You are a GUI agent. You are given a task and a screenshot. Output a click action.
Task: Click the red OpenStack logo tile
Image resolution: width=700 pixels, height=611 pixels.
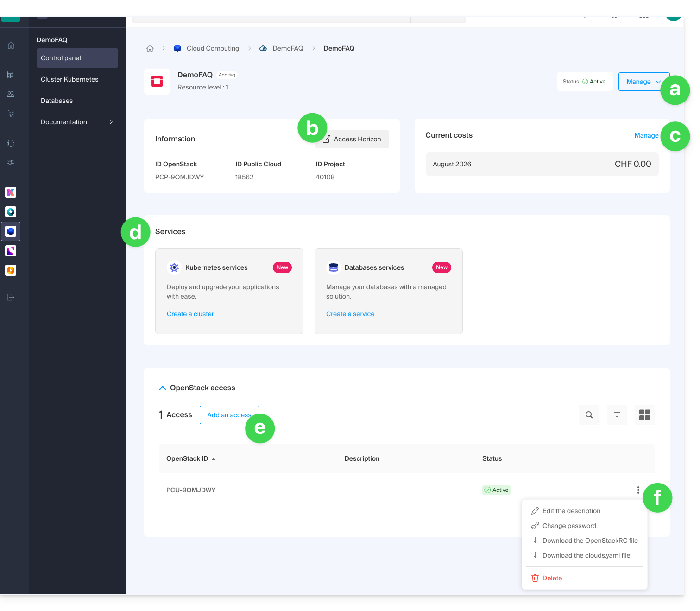[x=157, y=82]
